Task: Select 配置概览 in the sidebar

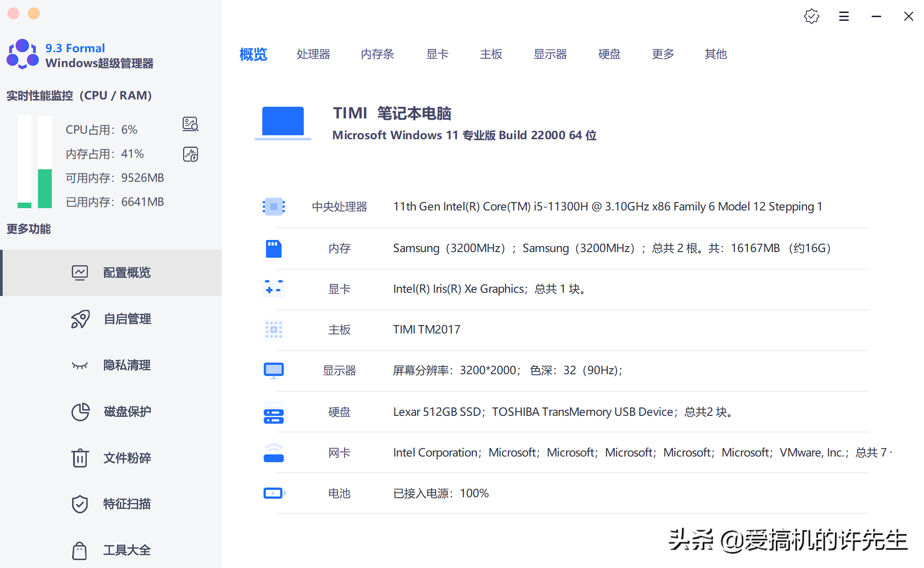Action: click(127, 273)
